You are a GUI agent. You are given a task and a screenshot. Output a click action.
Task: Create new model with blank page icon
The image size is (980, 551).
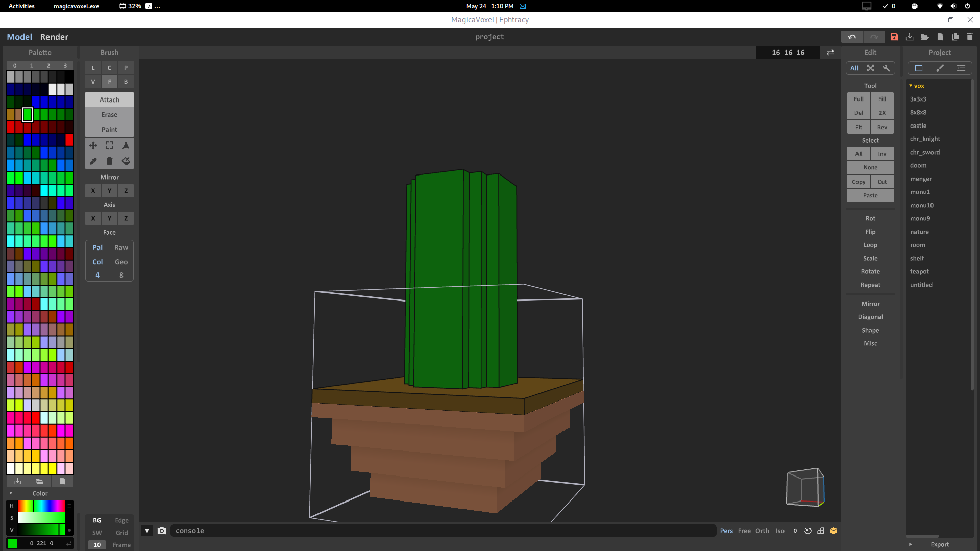click(x=940, y=37)
